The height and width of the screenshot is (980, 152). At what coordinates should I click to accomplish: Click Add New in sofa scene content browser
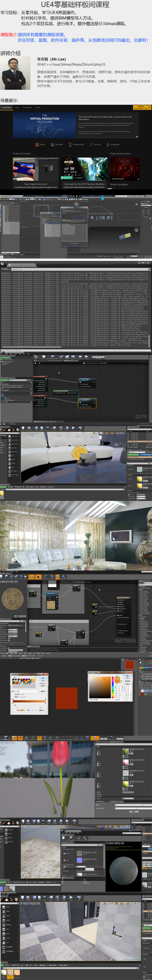click(3, 487)
